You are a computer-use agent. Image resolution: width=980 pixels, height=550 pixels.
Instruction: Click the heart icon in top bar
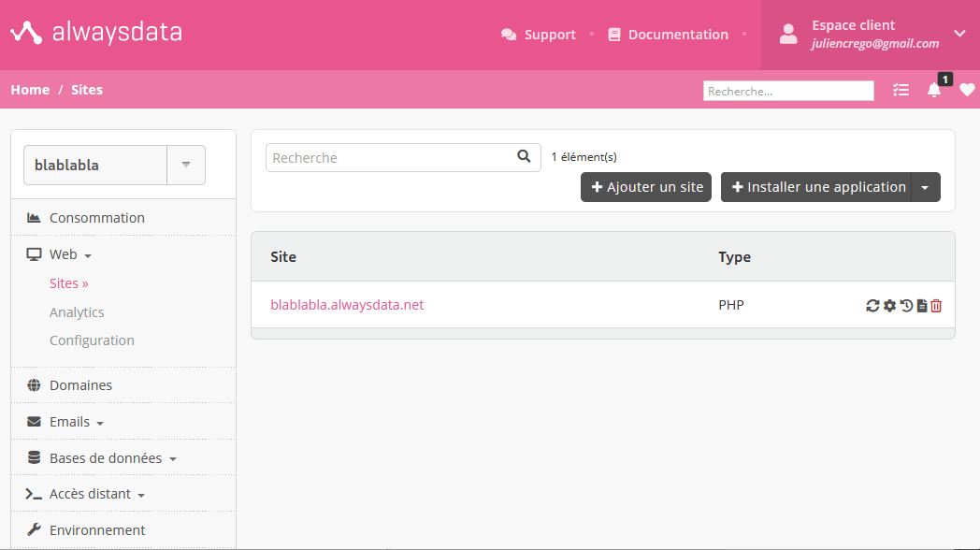pyautogui.click(x=967, y=90)
